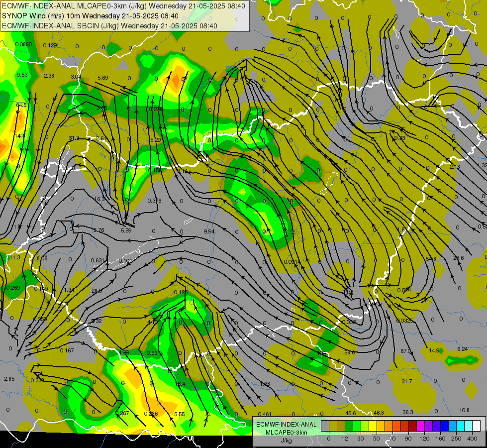Click the legend scale label '90'
Screen dimensions: 487x448
coord(408,439)
